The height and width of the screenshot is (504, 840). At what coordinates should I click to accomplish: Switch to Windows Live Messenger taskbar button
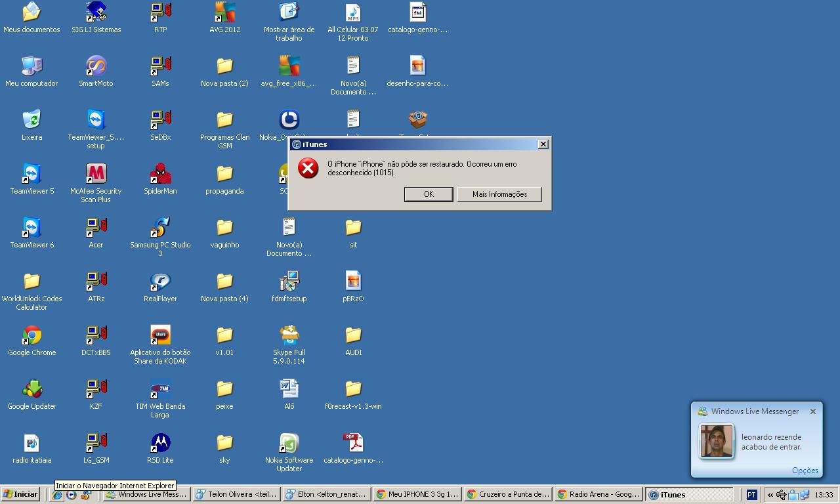point(147,494)
